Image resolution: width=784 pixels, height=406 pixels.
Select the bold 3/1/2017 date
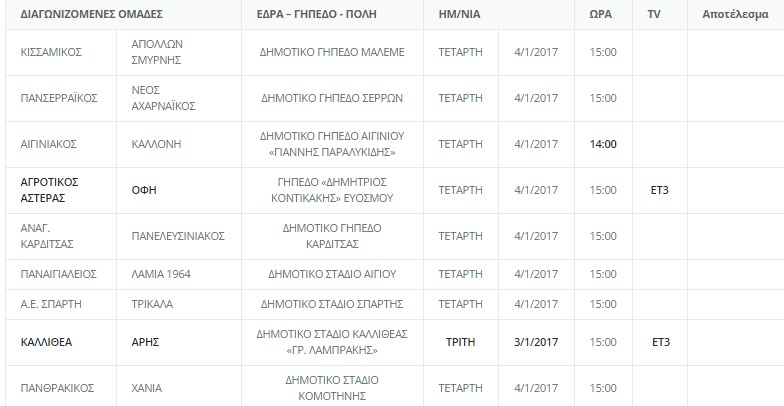pos(536,342)
